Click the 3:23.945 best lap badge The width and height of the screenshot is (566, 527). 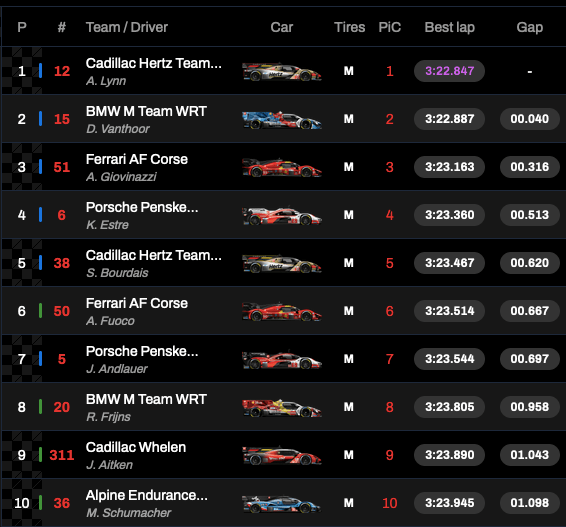(449, 503)
